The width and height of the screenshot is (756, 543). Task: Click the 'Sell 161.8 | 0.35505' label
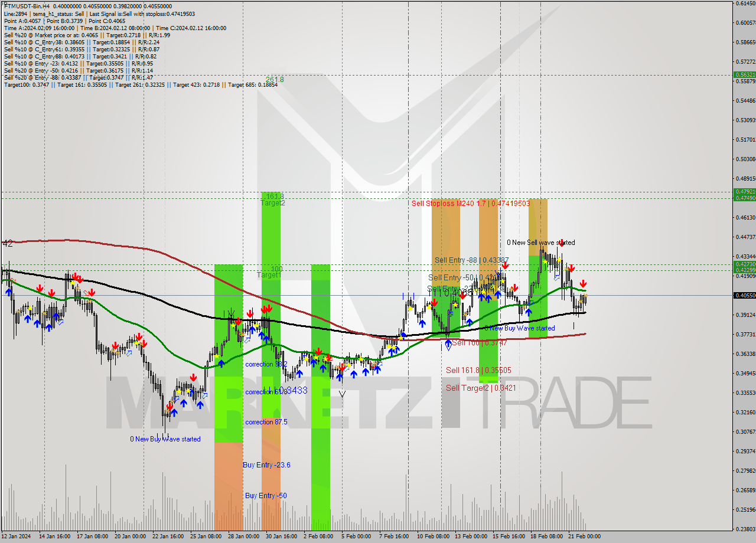(478, 370)
